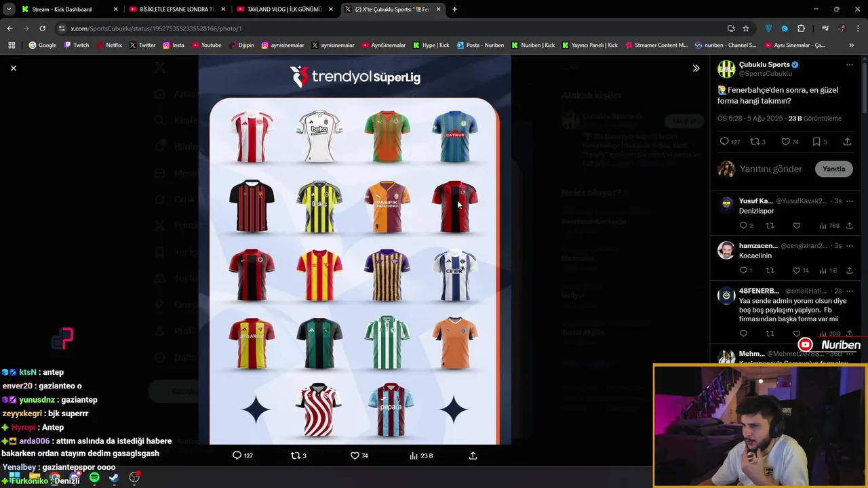Switch to Stream - Kick Dashboard tab
Screen dimensions: 868x488
[x=68, y=9]
